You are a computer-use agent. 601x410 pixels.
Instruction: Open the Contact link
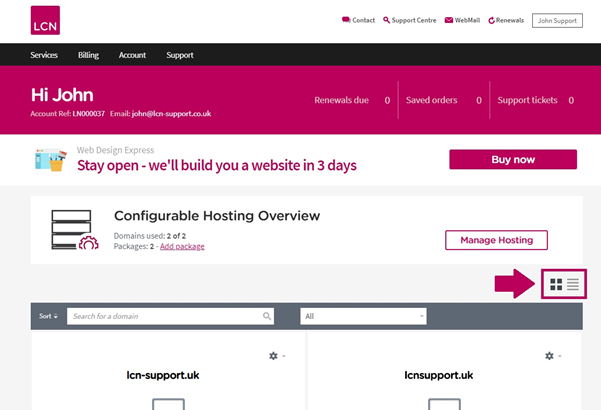click(358, 20)
